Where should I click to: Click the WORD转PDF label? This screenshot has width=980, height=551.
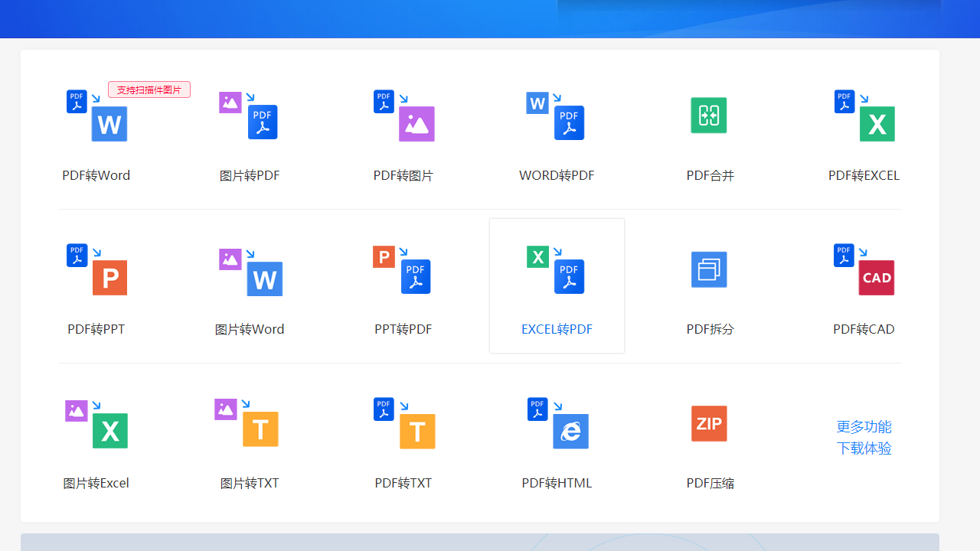pos(557,175)
